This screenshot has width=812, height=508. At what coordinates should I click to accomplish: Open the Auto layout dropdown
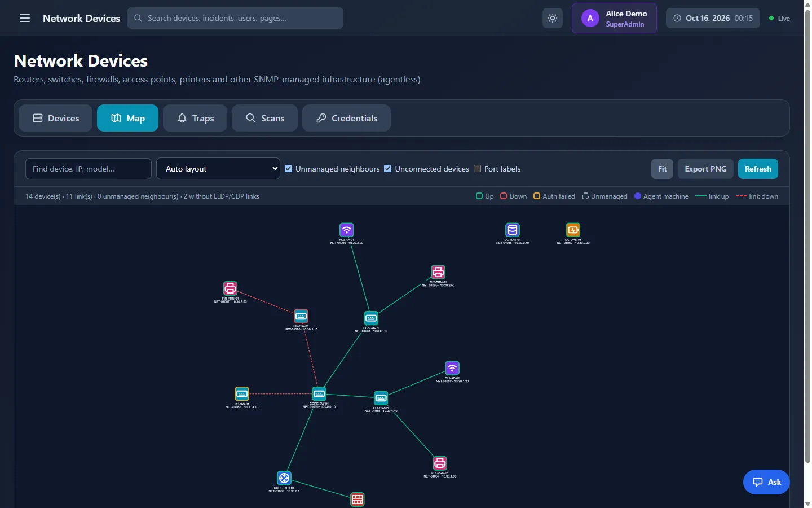point(218,169)
